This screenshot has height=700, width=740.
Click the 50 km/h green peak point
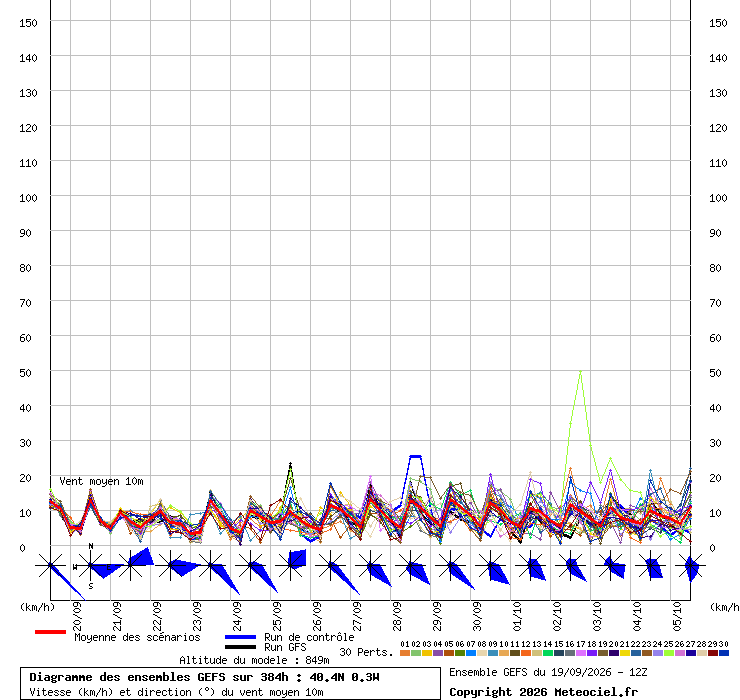pos(580,371)
